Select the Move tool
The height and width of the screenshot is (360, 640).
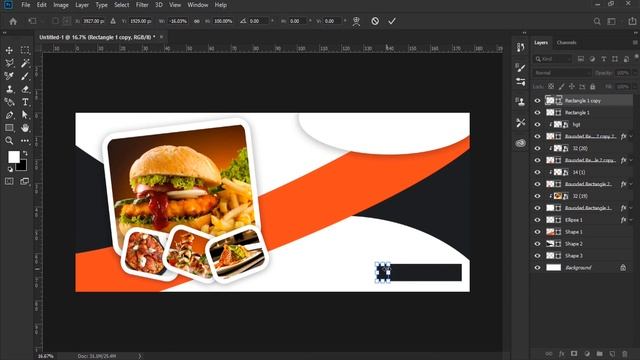click(9, 50)
